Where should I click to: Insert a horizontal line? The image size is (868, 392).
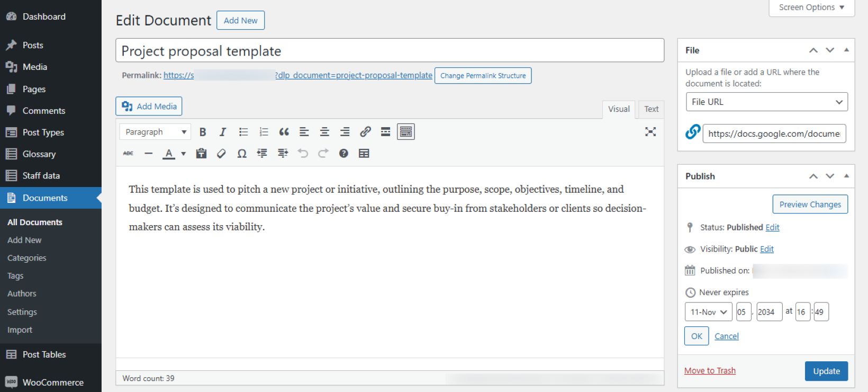(149, 154)
